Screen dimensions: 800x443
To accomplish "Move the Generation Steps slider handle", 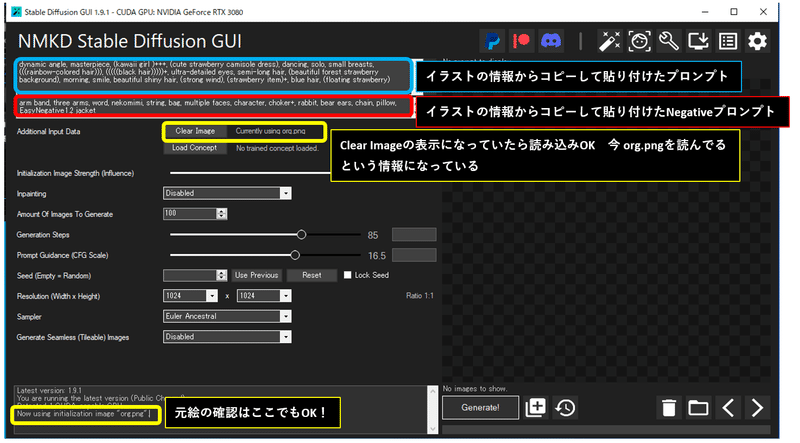I will 302,235.
